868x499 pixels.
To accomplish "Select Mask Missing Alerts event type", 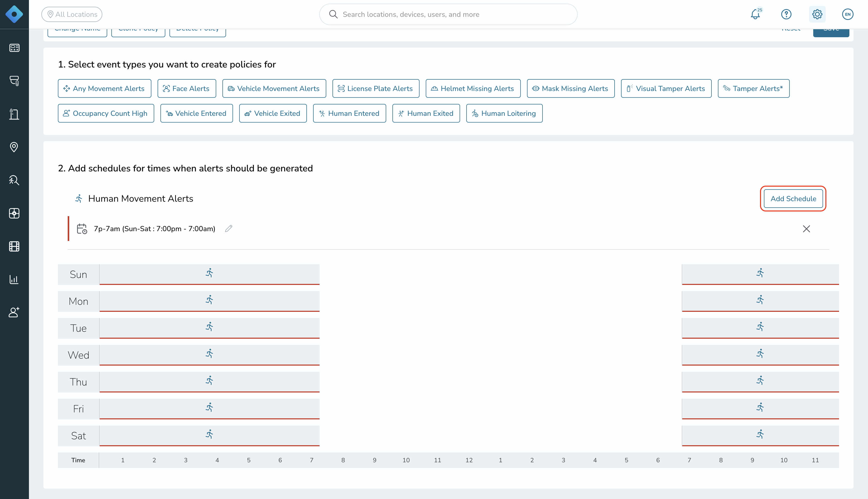I will click(570, 88).
